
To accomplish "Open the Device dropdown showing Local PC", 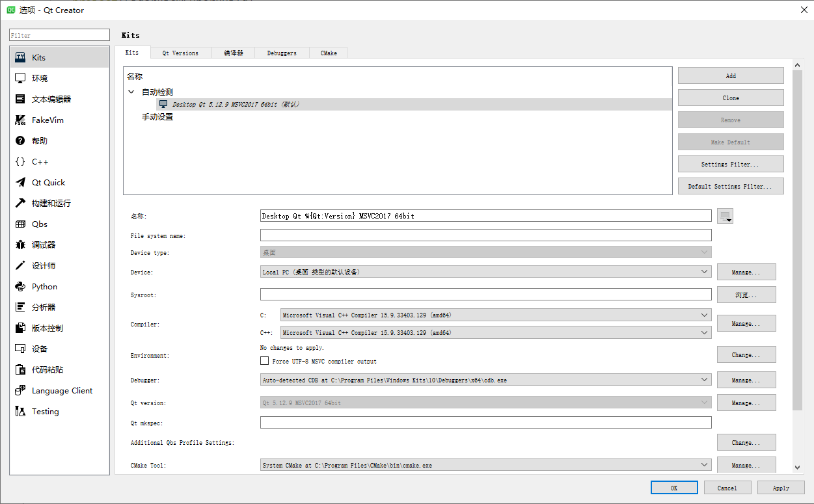I will (x=485, y=272).
